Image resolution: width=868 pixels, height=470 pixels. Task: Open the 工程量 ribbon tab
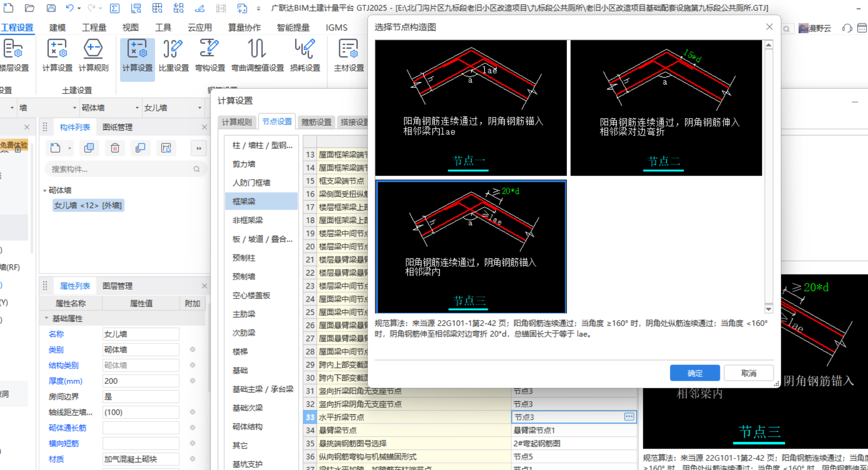(94, 27)
